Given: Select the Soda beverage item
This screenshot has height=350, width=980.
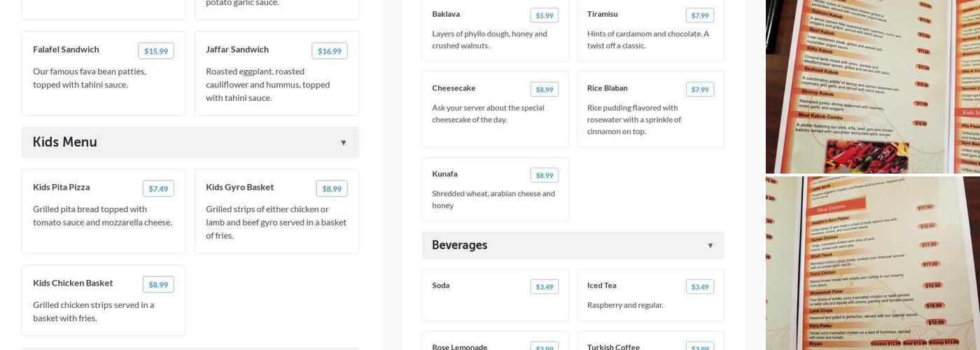Looking at the screenshot, I should pos(495,294).
